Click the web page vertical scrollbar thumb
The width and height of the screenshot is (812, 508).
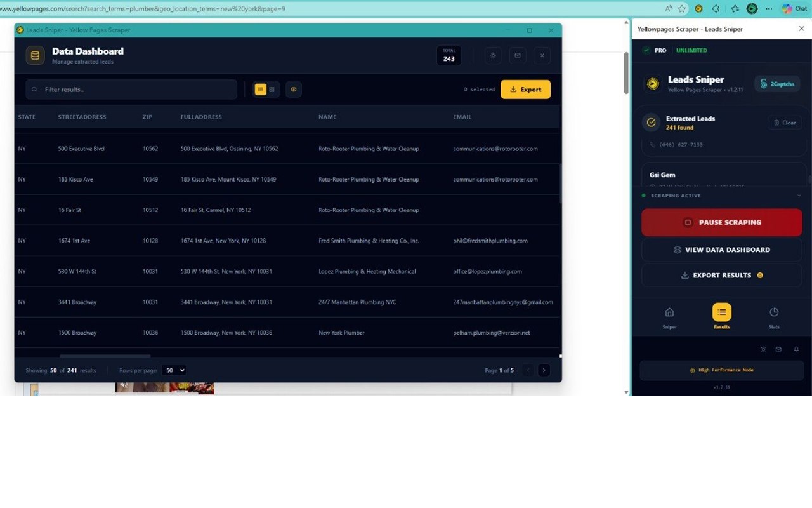[627, 73]
